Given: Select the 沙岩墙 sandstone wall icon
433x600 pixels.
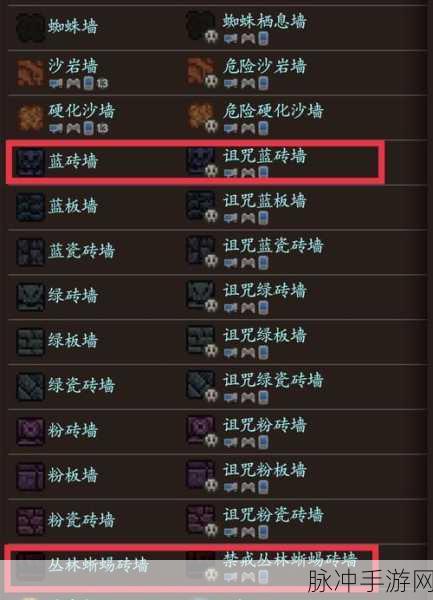Looking at the screenshot, I should click(x=30, y=72).
